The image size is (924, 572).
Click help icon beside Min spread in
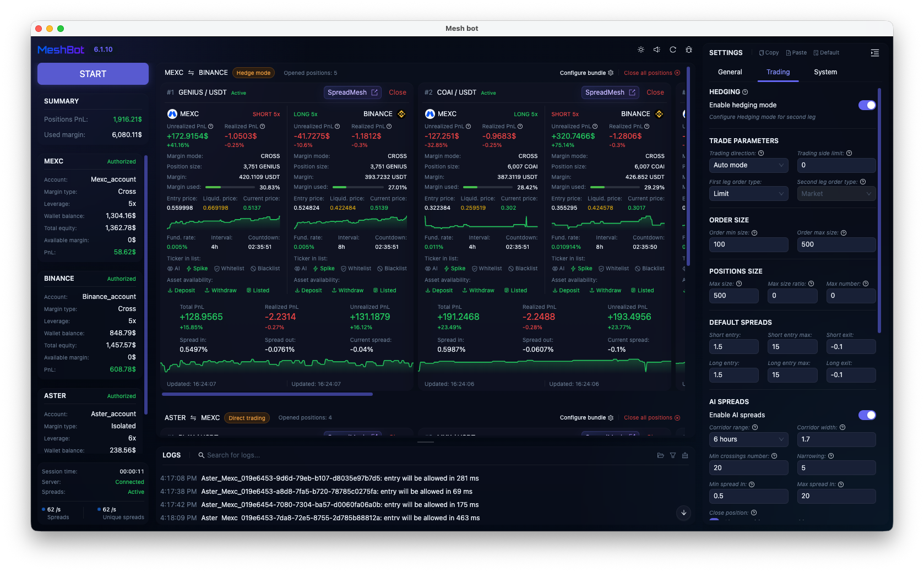coord(752,484)
